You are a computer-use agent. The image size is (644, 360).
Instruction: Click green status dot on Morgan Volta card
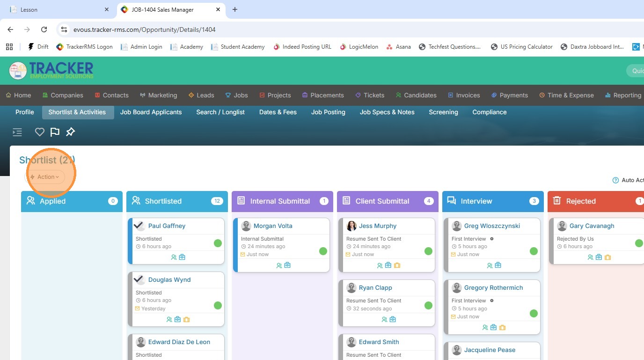coord(323,251)
